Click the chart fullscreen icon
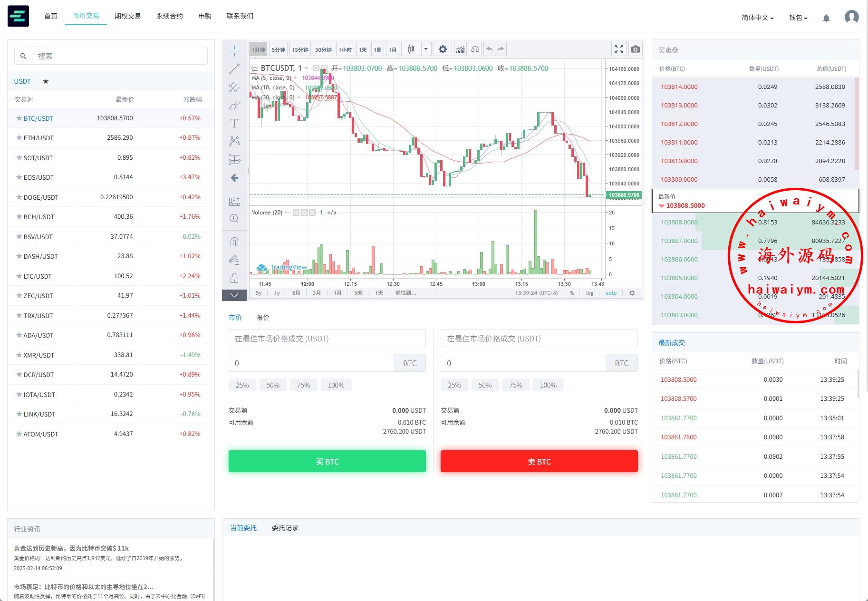The width and height of the screenshot is (868, 601). coord(618,49)
